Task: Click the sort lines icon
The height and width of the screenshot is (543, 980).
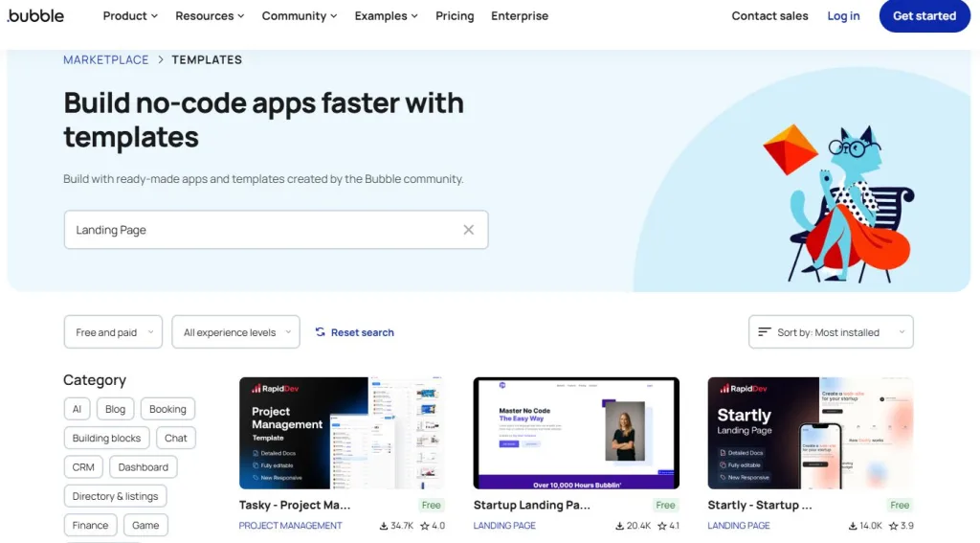Action: 764,332
